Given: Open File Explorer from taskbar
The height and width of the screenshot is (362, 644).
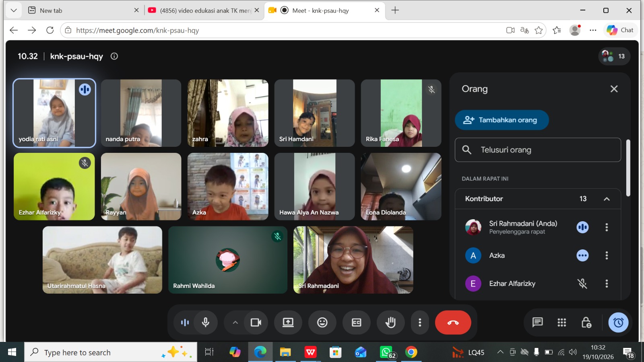Looking at the screenshot, I should [x=285, y=352].
